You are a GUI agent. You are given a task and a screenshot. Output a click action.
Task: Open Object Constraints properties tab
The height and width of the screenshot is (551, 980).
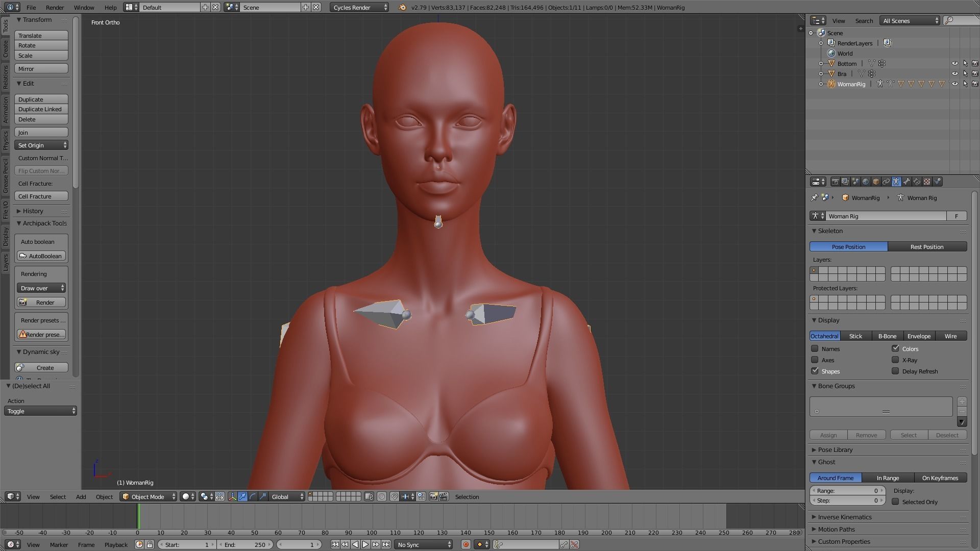(886, 182)
